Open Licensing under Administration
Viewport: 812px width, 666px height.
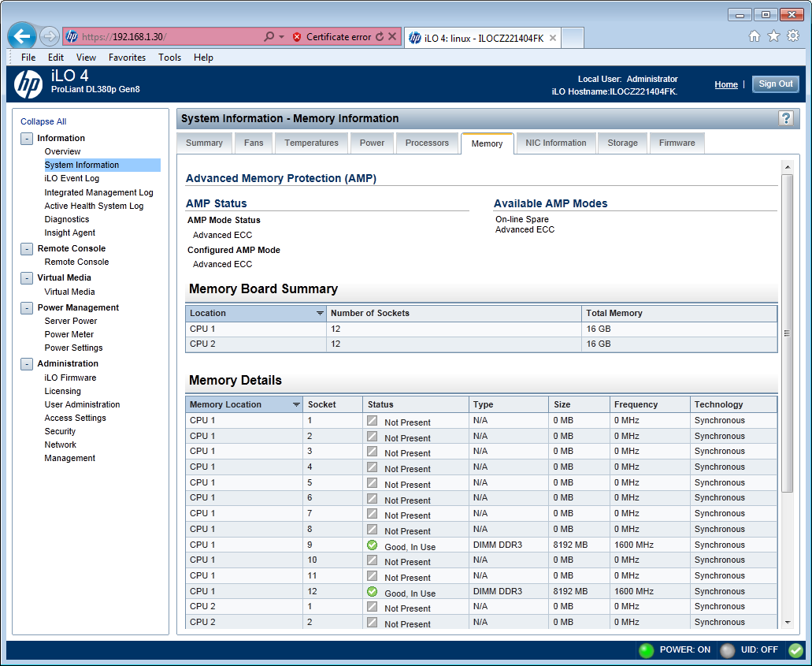click(63, 391)
